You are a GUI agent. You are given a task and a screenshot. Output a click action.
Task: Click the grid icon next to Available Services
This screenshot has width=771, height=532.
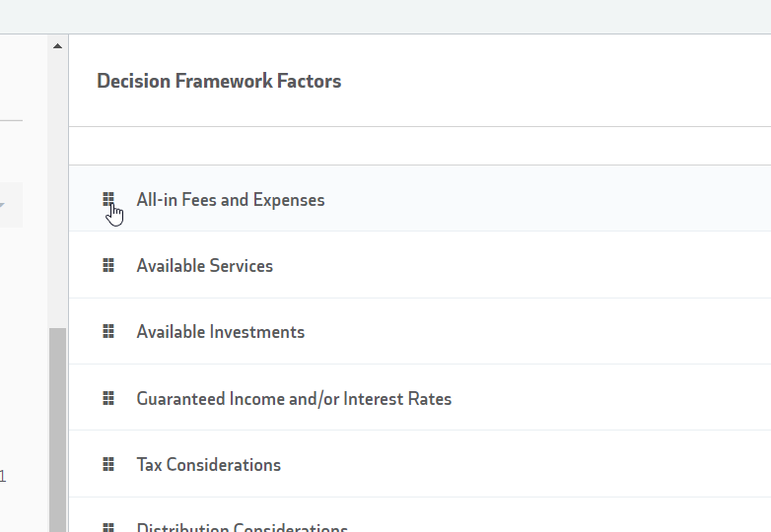tap(108, 266)
